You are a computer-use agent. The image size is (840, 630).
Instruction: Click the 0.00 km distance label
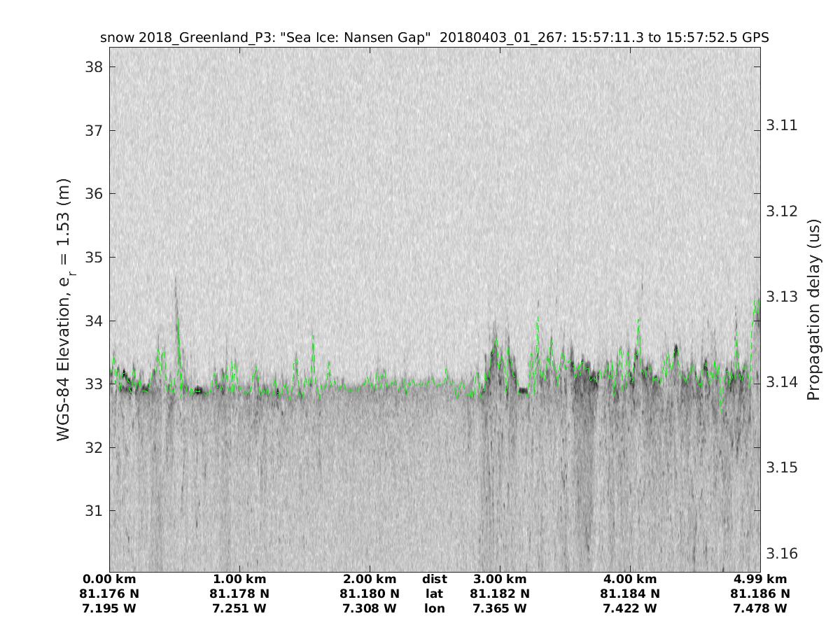pyautogui.click(x=109, y=579)
